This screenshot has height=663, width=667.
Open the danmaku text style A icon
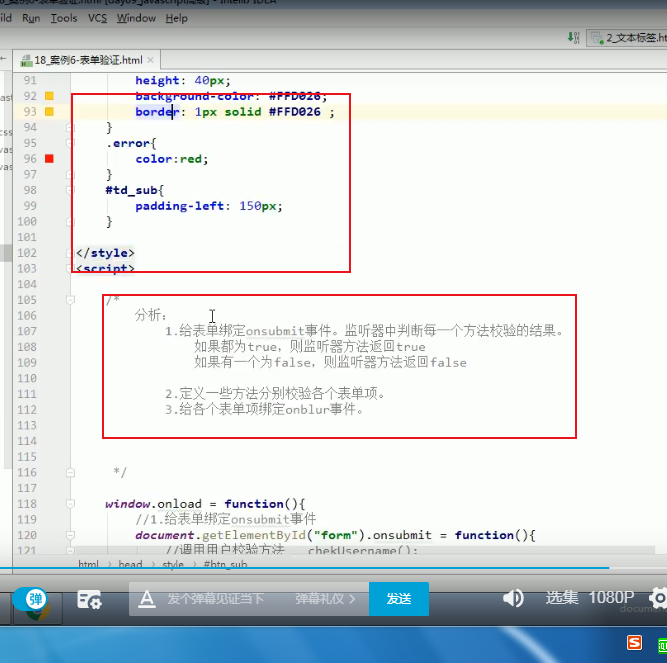click(147, 599)
